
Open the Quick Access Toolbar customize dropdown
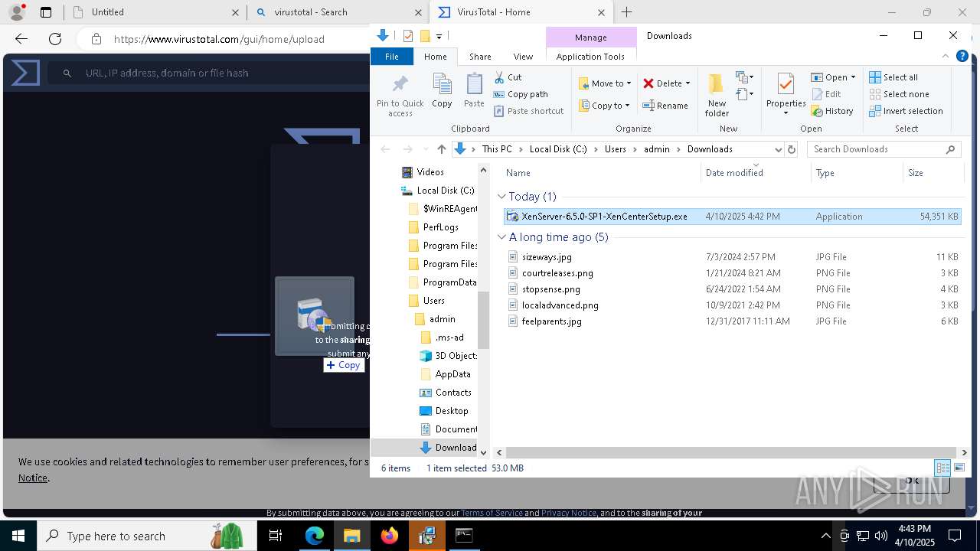point(439,36)
